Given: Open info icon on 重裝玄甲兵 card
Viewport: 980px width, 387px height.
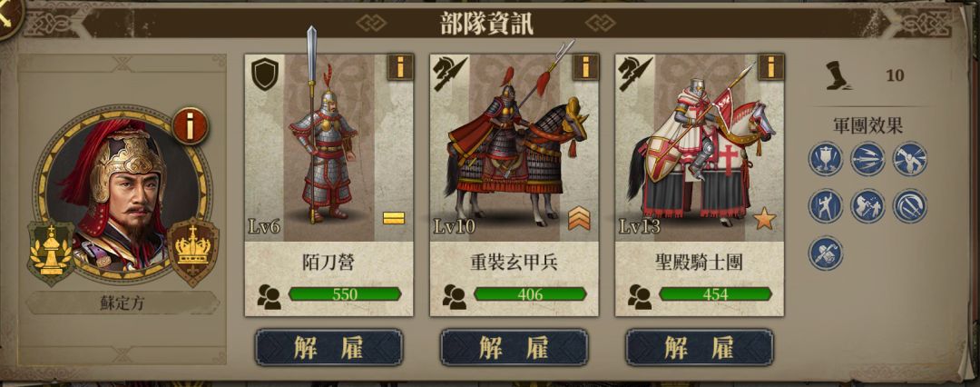Looking at the screenshot, I should click(x=585, y=67).
